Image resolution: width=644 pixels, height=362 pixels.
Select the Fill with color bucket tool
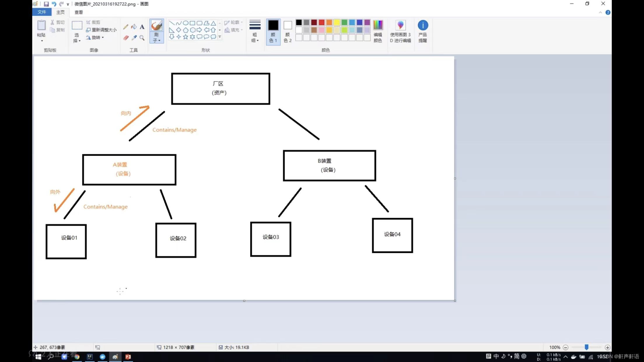134,27
